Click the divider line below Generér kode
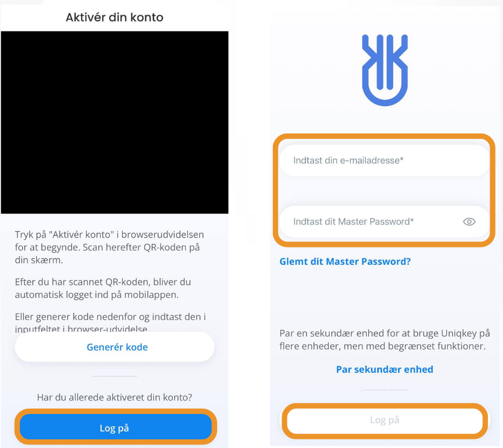Screen dimensions: 503x448 coord(115,376)
